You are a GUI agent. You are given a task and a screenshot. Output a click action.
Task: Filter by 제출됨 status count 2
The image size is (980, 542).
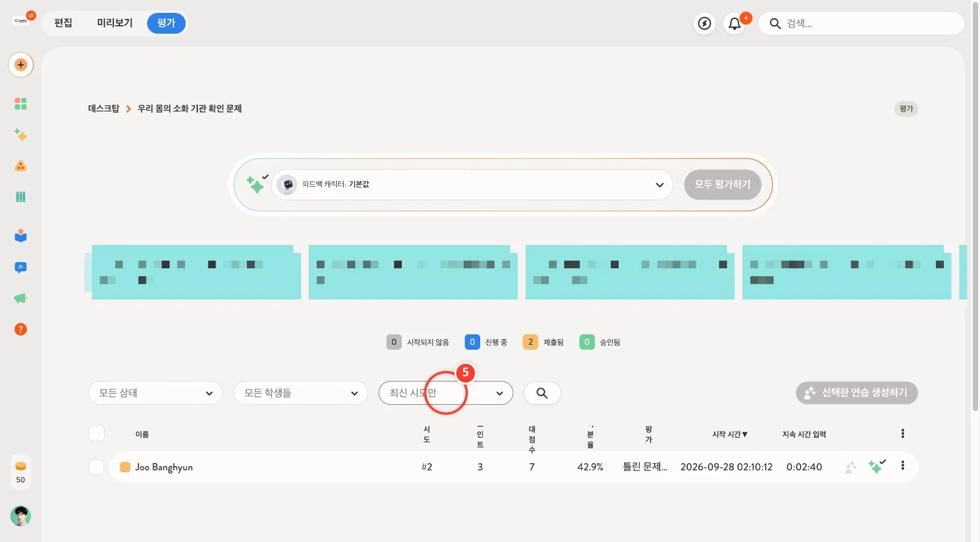[543, 342]
